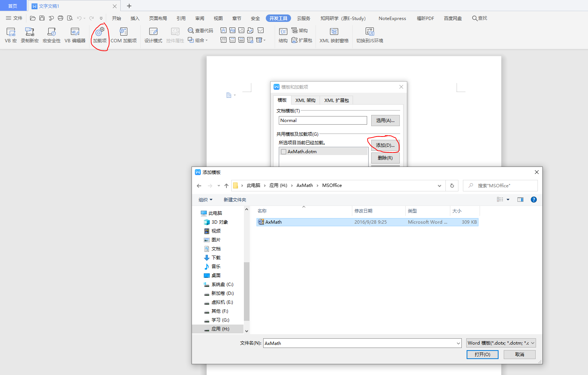Click the 取消 cancel button
This screenshot has width=588, height=375.
click(x=520, y=355)
